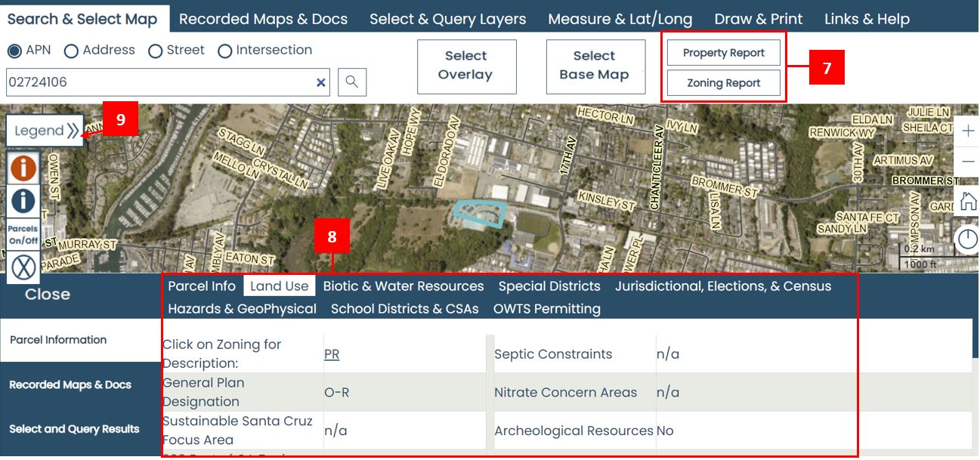The width and height of the screenshot is (980, 460).
Task: Expand the Legend panel
Action: (x=45, y=131)
